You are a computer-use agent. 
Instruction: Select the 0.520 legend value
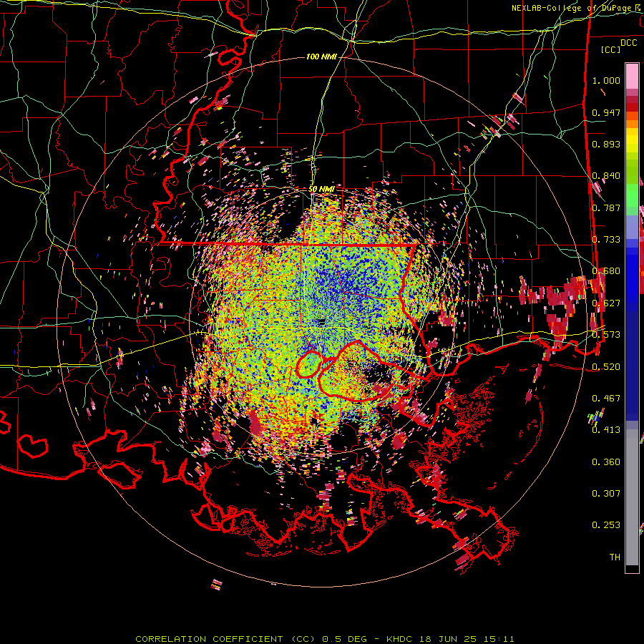(606, 366)
